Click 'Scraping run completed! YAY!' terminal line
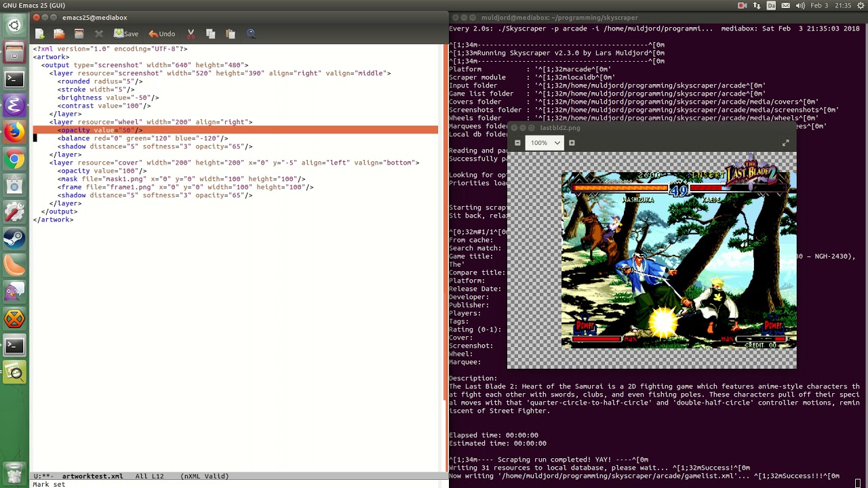Viewport: 868px width, 488px height. (x=548, y=460)
